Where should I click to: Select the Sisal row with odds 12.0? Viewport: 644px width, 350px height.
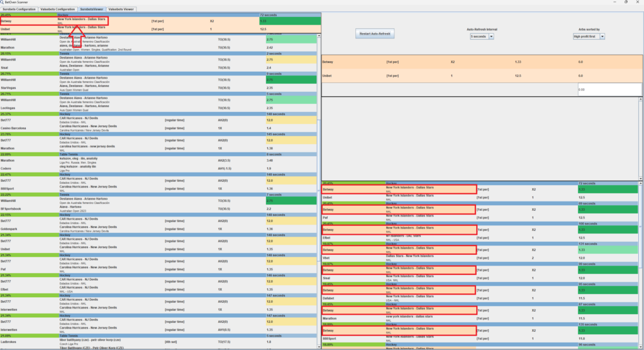point(480,278)
